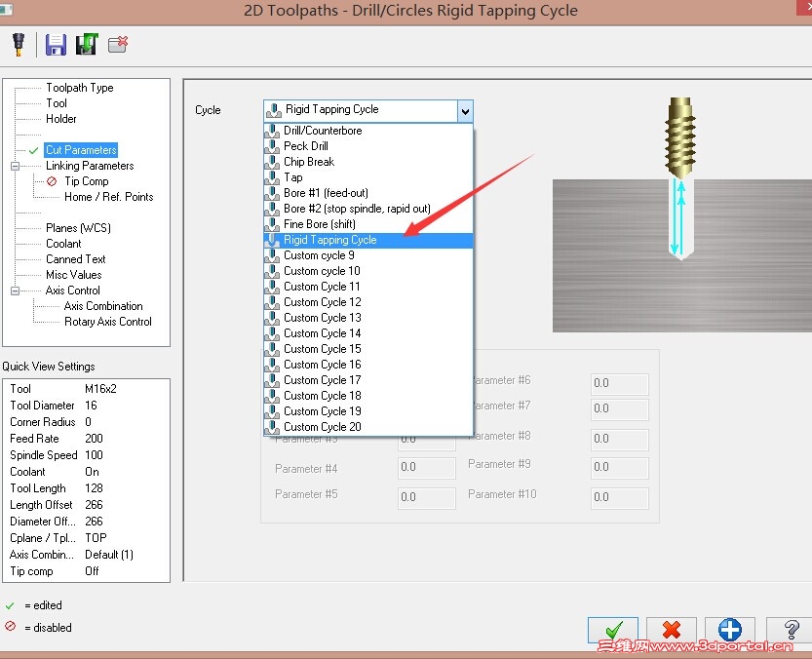Click the Parameter #7 input field

[619, 408]
